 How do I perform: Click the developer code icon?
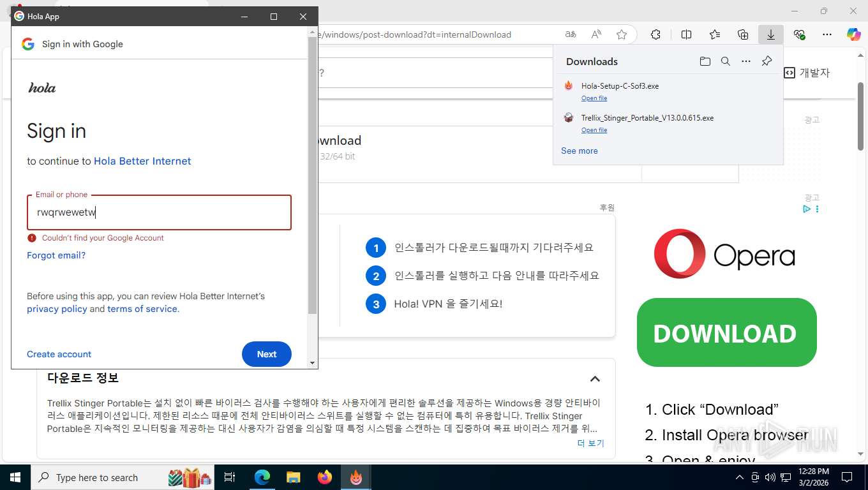789,73
